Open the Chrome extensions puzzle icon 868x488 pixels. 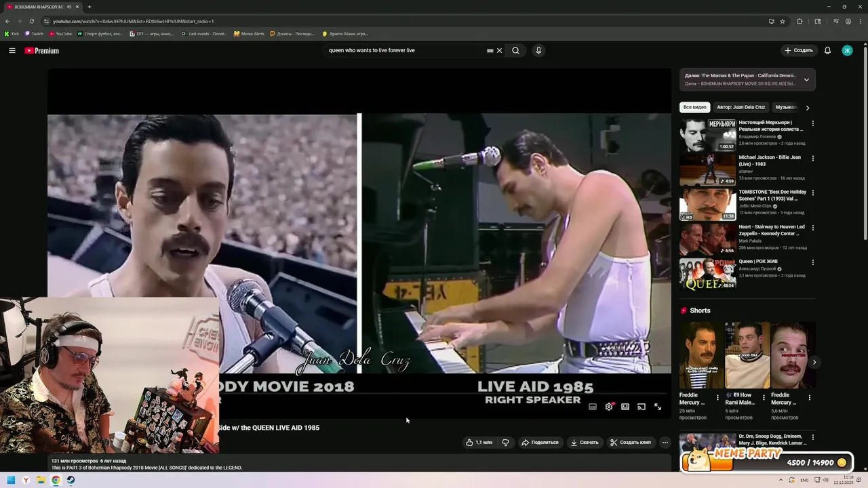tap(800, 21)
